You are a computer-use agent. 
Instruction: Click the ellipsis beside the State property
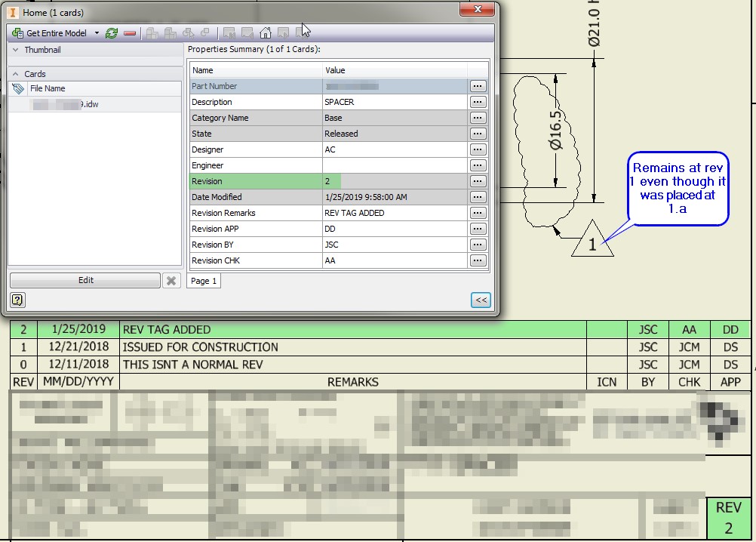pos(478,133)
